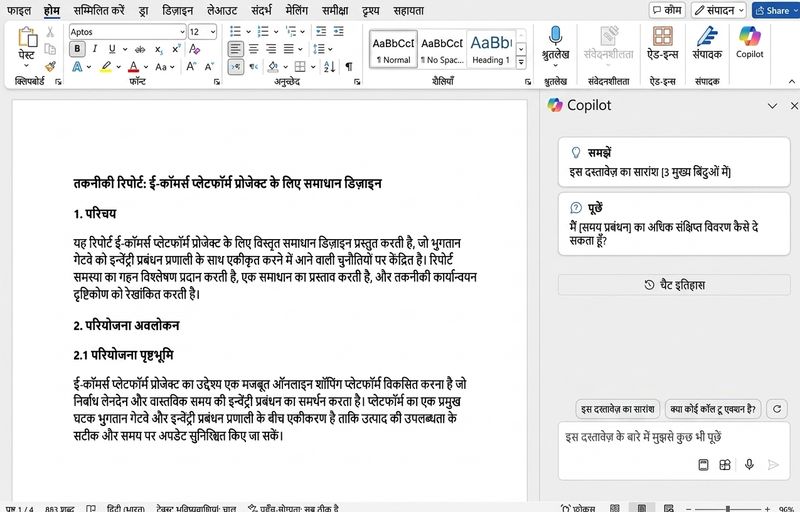The width and height of the screenshot is (800, 512).
Task: Toggle Italic formatting
Action: (94, 49)
